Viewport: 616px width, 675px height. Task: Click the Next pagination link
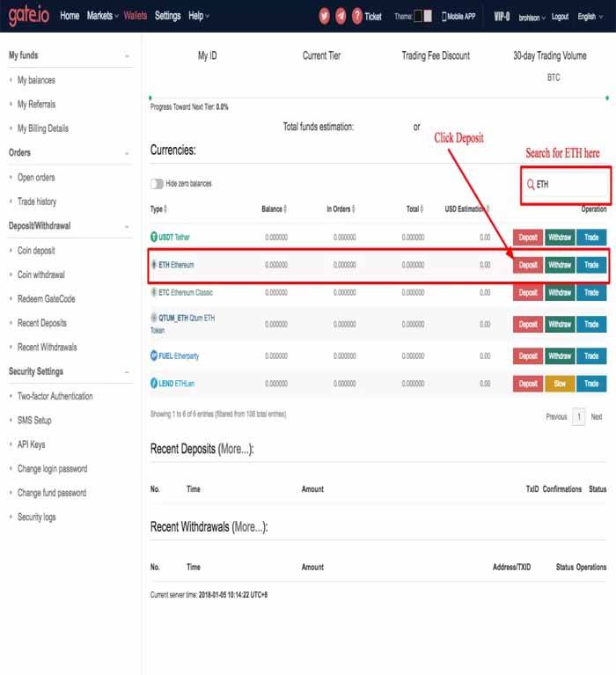[597, 417]
